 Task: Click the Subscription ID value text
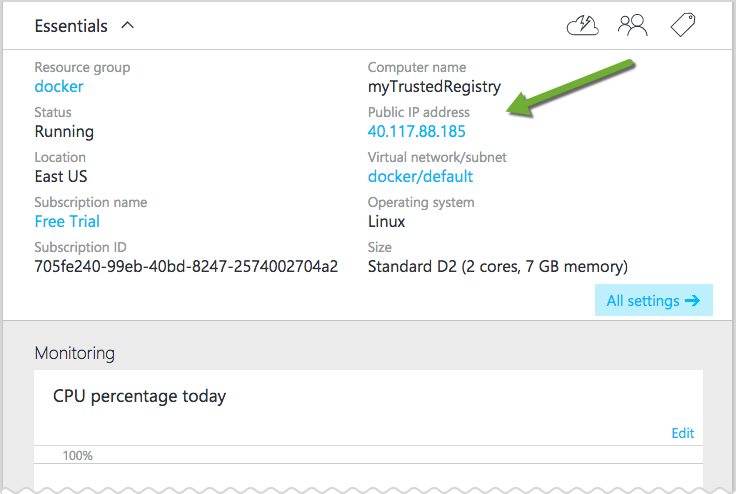[x=186, y=267]
